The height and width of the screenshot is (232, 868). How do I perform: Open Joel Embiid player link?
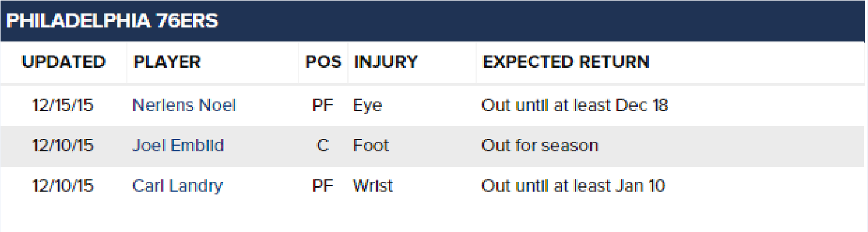[x=178, y=146]
